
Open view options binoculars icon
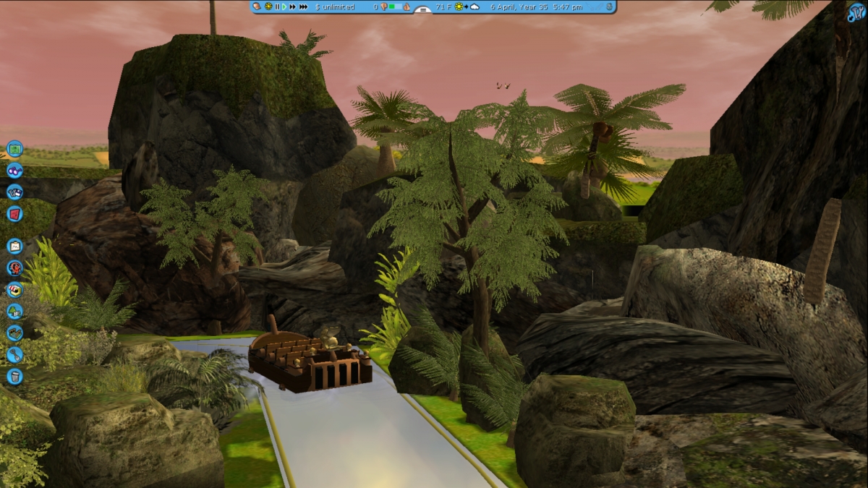[x=14, y=171]
